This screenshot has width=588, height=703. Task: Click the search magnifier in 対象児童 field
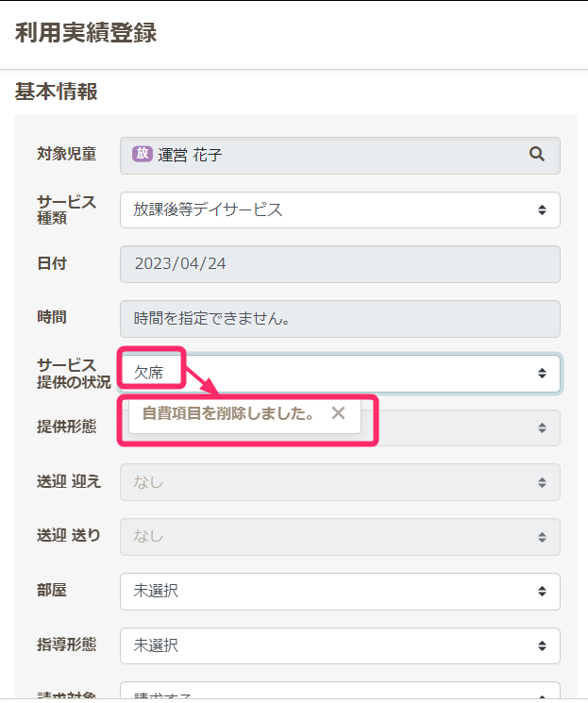click(x=537, y=155)
